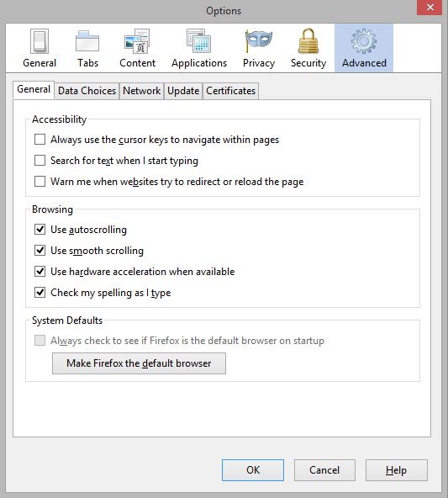Image resolution: width=448 pixels, height=498 pixels.
Task: Switch to the Network tab
Action: [141, 91]
